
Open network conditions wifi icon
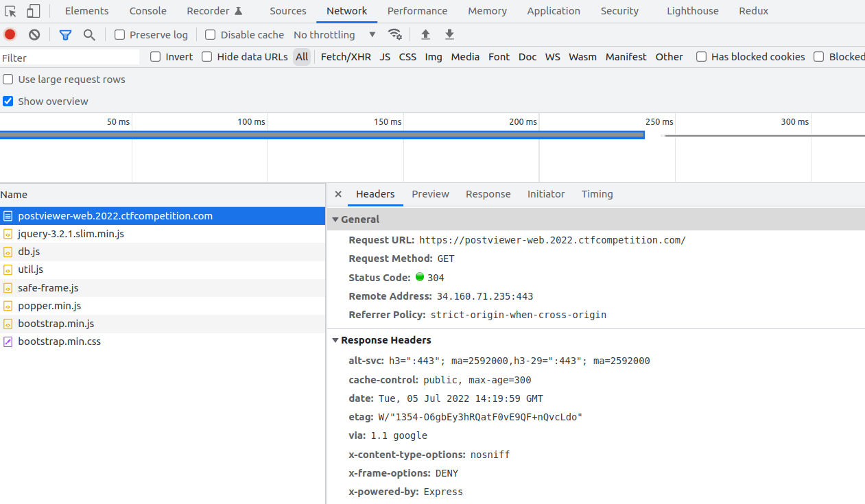click(x=395, y=34)
